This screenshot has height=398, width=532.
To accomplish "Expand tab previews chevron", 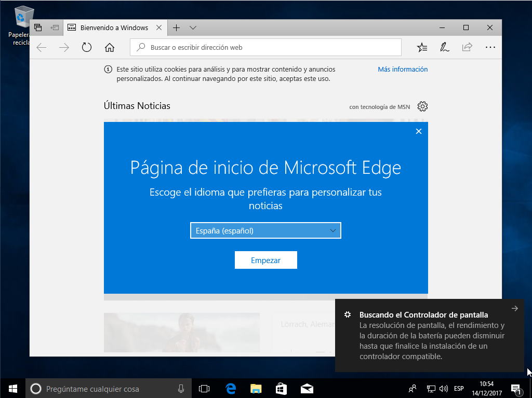I will click(193, 28).
